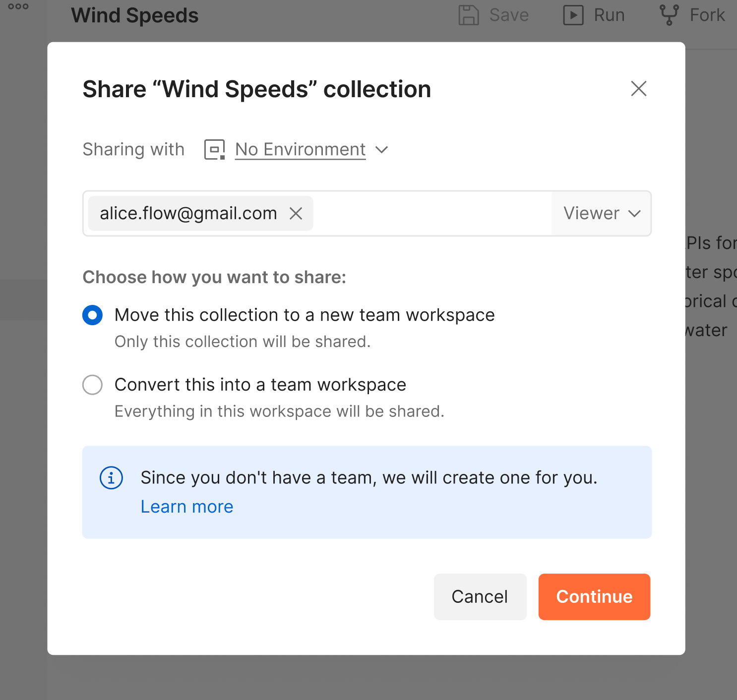Click the 'Everything in this workspace will be shared' description
737x700 pixels.
click(x=279, y=411)
